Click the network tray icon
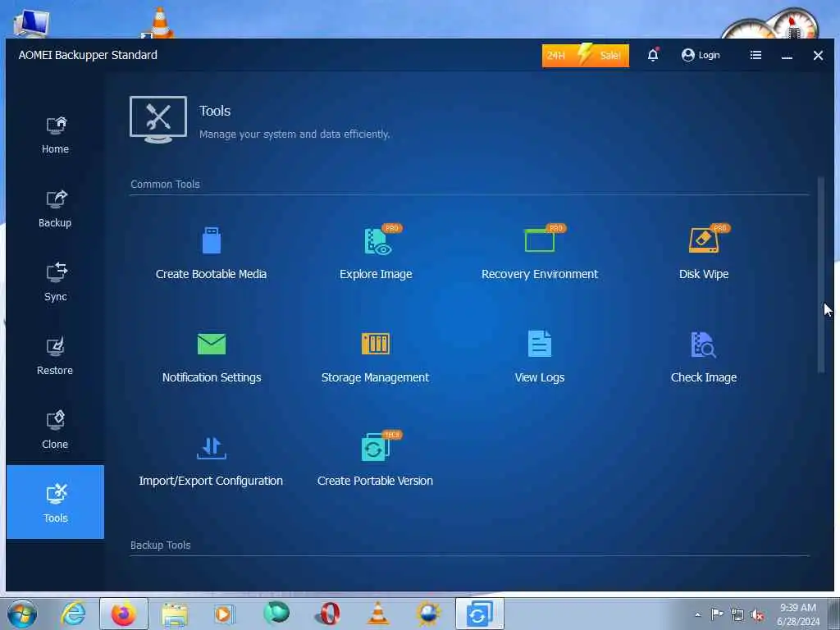Image resolution: width=840 pixels, height=630 pixels. pyautogui.click(x=737, y=614)
